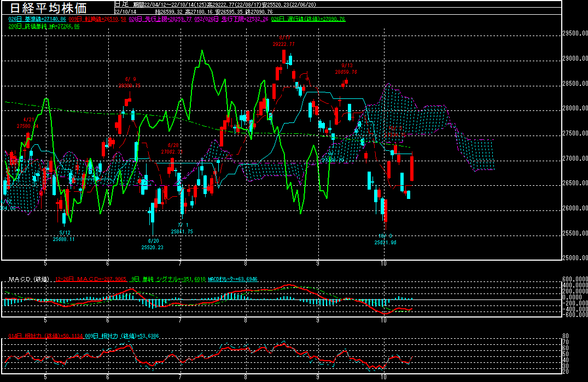Click month 7 under the main price chart
The width and height of the screenshot is (588, 382).
[181, 263]
